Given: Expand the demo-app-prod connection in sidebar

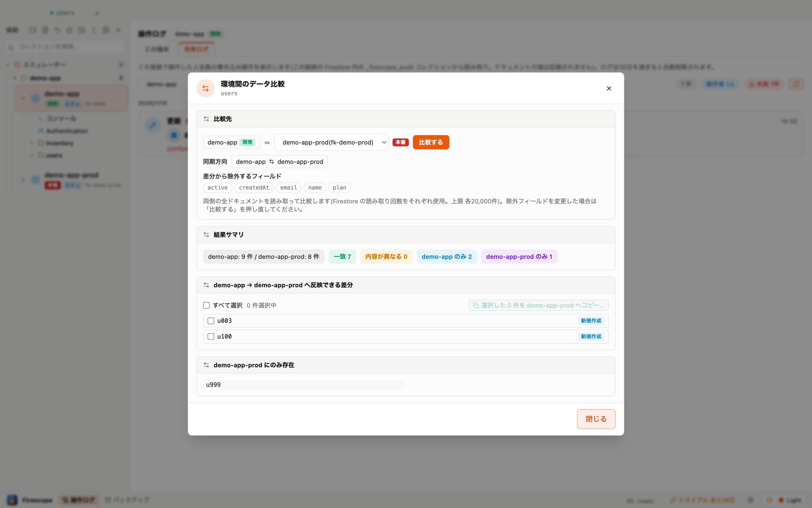Looking at the screenshot, I should click(x=23, y=180).
